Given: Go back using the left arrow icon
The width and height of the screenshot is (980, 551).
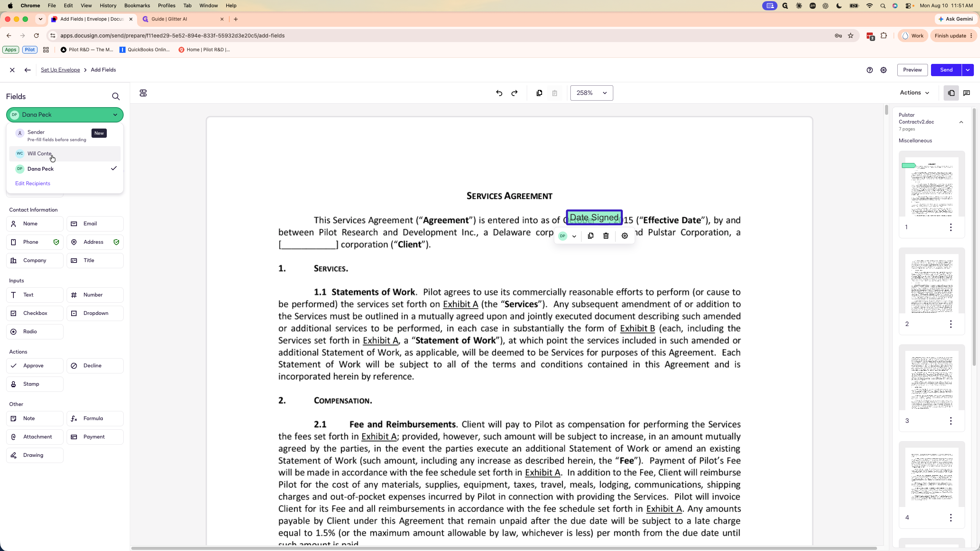Looking at the screenshot, I should pos(27,70).
